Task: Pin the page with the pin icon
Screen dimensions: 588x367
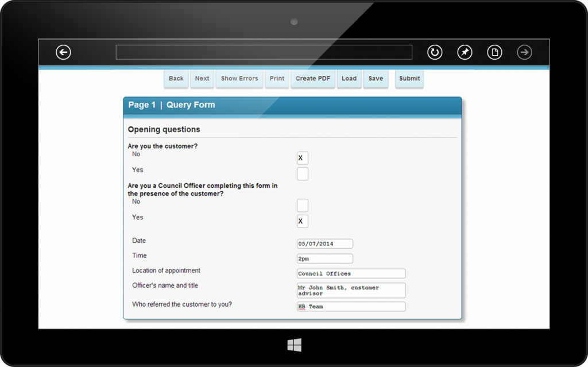Action: (x=465, y=52)
